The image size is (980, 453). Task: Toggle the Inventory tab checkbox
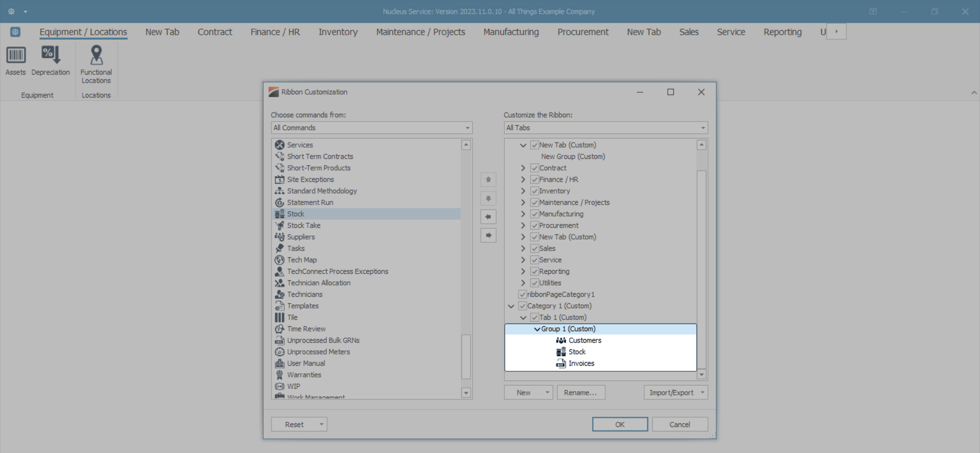point(534,191)
